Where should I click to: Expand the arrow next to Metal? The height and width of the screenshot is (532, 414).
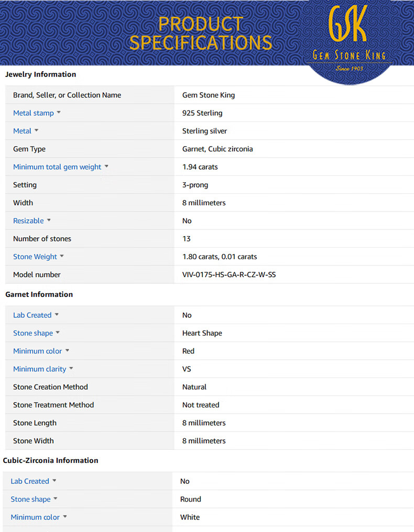tap(37, 130)
